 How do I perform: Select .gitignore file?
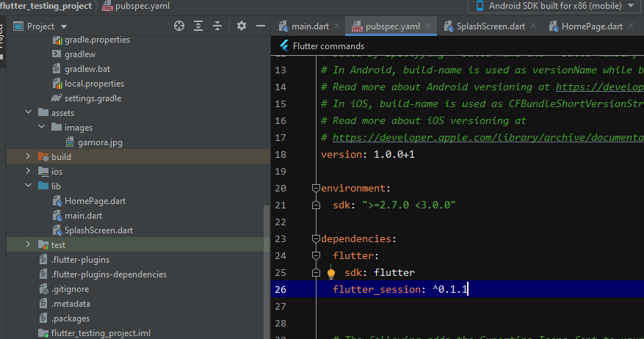pyautogui.click(x=70, y=289)
